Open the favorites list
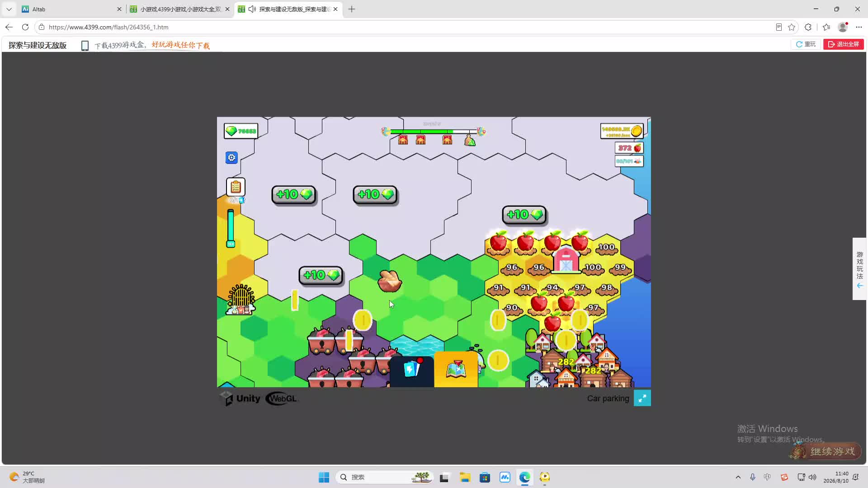The height and width of the screenshot is (488, 868). [826, 27]
